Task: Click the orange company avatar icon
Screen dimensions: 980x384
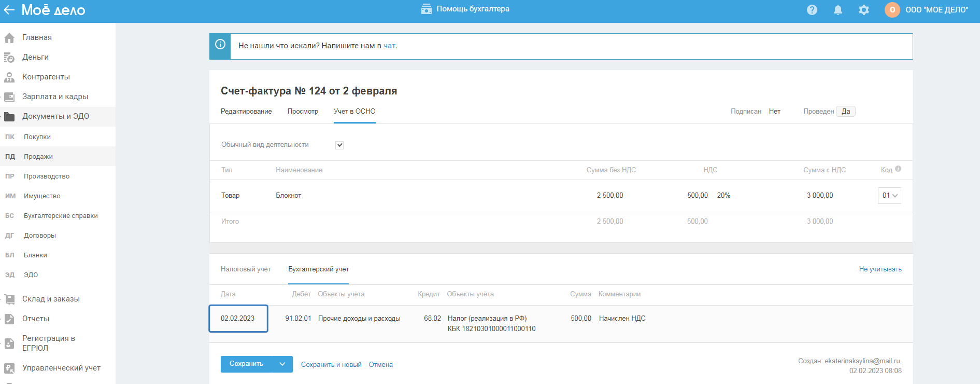Action: [x=892, y=10]
